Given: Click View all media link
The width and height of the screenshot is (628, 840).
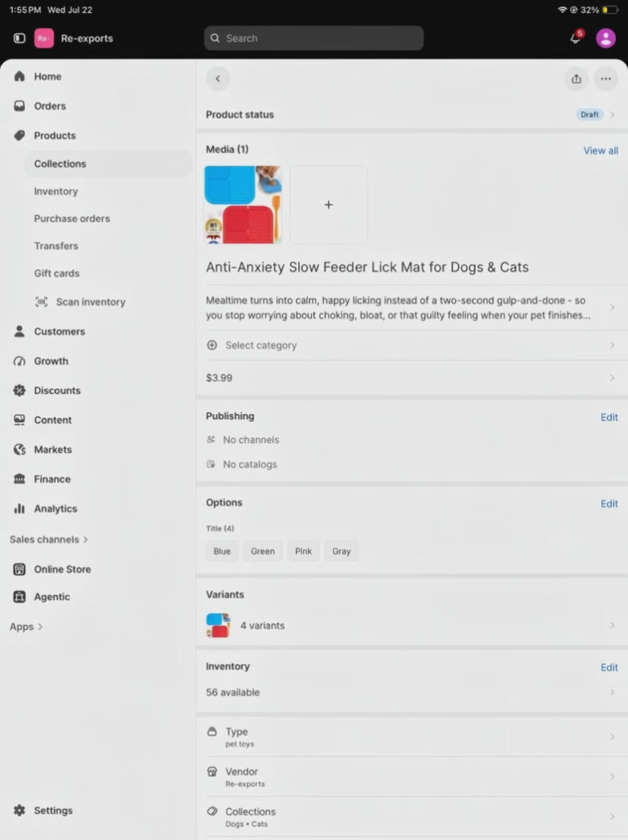Looking at the screenshot, I should click(600, 151).
